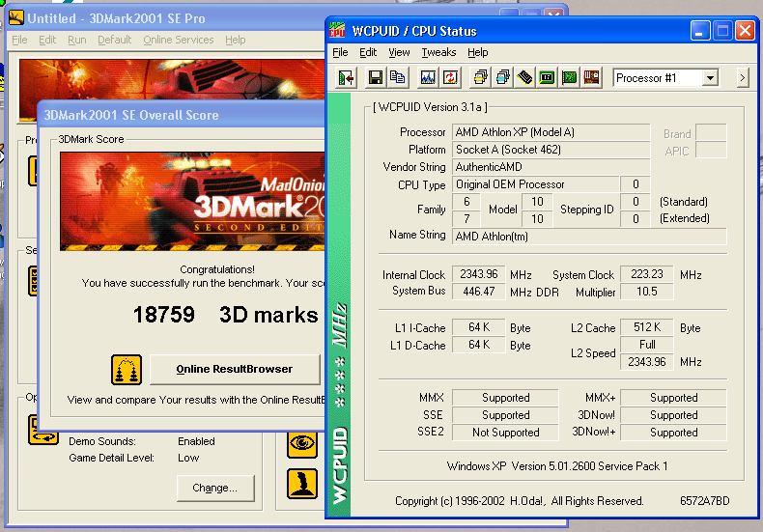763x532 pixels.
Task: Open WCPUID Edit menu
Action: pos(368,52)
